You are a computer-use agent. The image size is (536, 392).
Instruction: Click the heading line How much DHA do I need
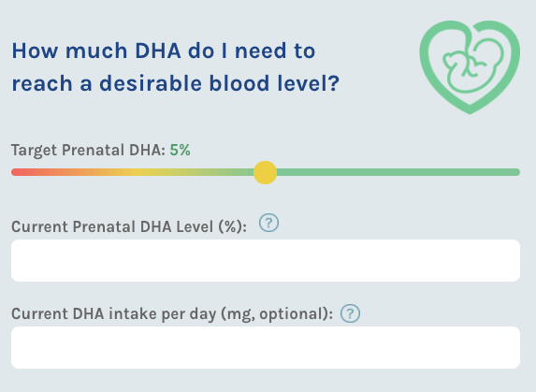point(164,51)
